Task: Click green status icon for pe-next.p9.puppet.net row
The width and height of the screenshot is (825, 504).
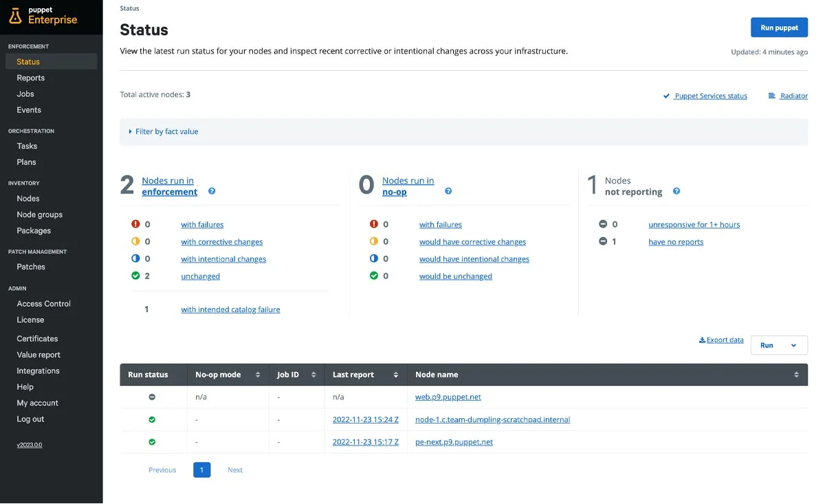Action: [152, 442]
